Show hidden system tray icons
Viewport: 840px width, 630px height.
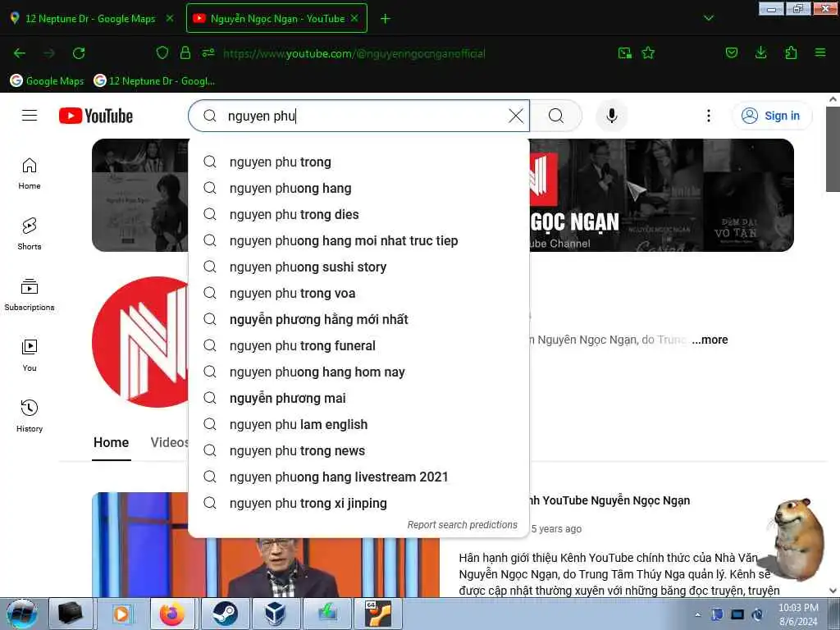click(x=697, y=614)
